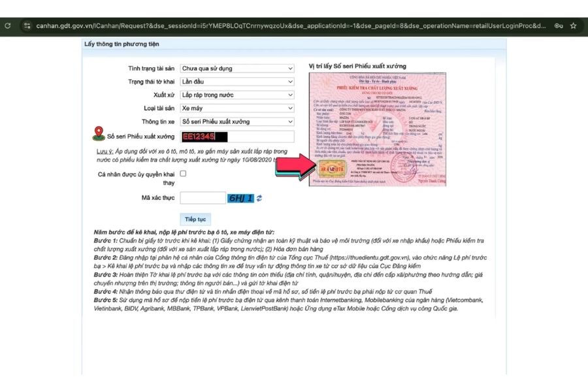Image resolution: width=588 pixels, height=392 pixels.
Task: Bookmark this page with the star icon
Action: pyautogui.click(x=574, y=26)
